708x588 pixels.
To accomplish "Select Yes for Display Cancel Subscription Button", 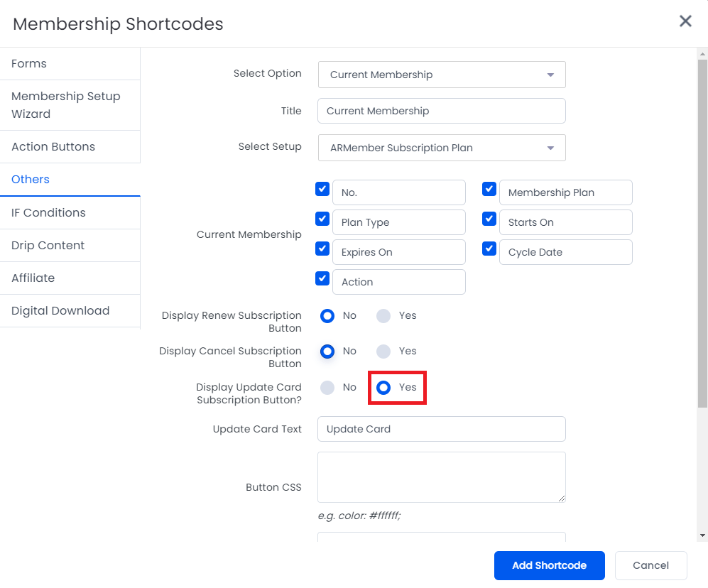I will click(x=383, y=352).
